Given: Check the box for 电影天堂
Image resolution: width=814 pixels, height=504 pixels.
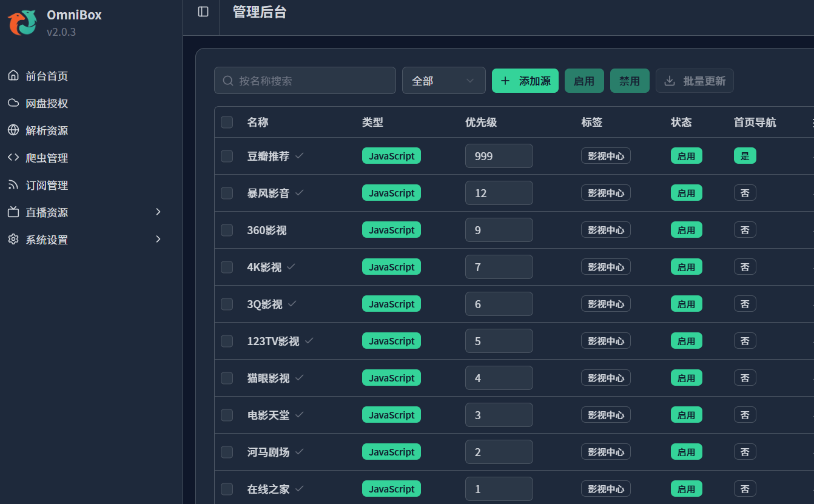Looking at the screenshot, I should tap(227, 415).
